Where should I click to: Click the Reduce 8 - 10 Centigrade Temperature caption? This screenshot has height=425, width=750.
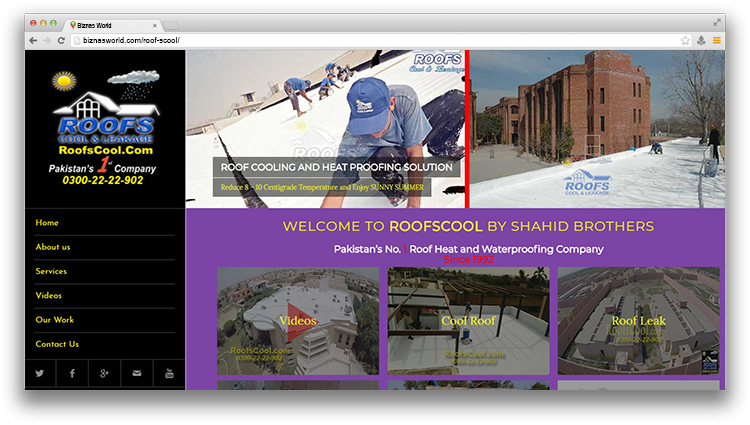(x=322, y=187)
